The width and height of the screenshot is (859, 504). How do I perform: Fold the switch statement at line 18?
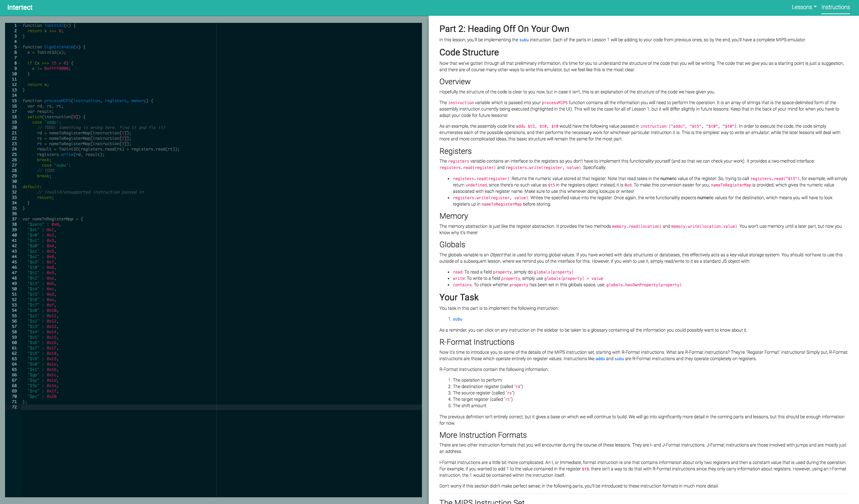point(19,117)
